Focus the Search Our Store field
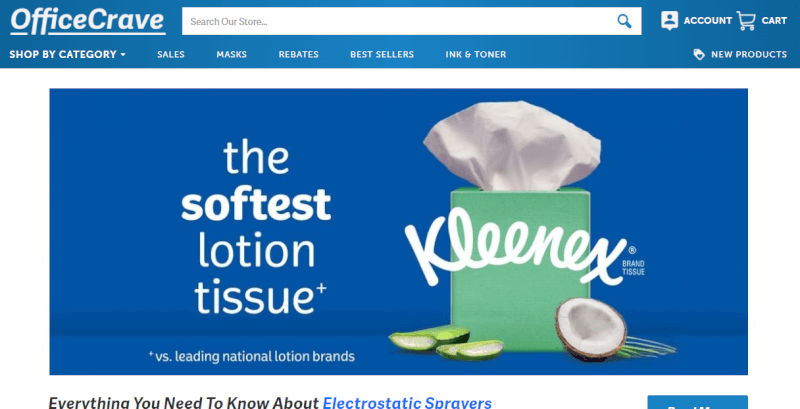This screenshot has width=800, height=409. (398, 21)
